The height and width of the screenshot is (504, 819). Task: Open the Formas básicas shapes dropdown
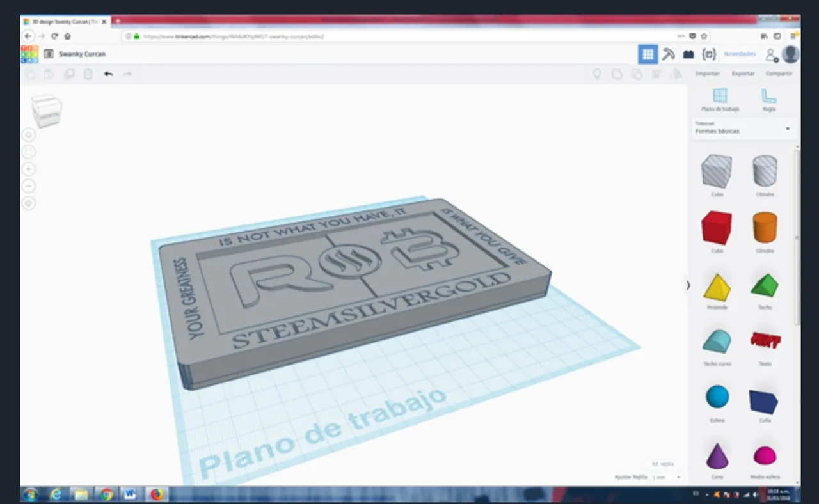point(744,128)
